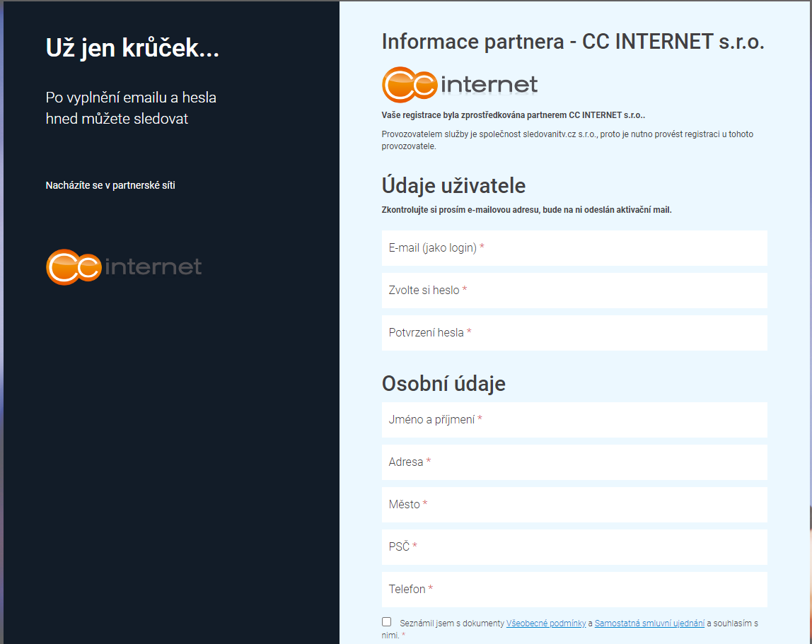Open the Samostatná smluvní ujednání link
The image size is (812, 644).
pyautogui.click(x=649, y=623)
